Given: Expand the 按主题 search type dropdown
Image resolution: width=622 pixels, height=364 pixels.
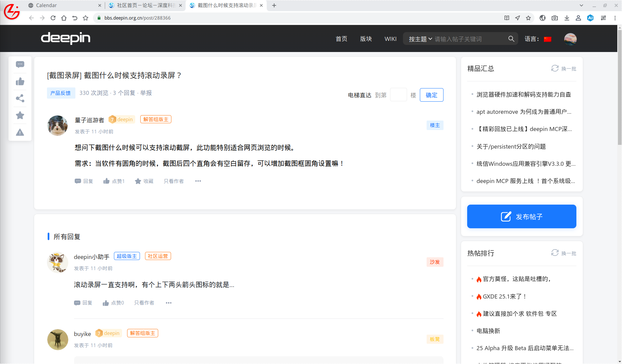Looking at the screenshot, I should pyautogui.click(x=420, y=39).
